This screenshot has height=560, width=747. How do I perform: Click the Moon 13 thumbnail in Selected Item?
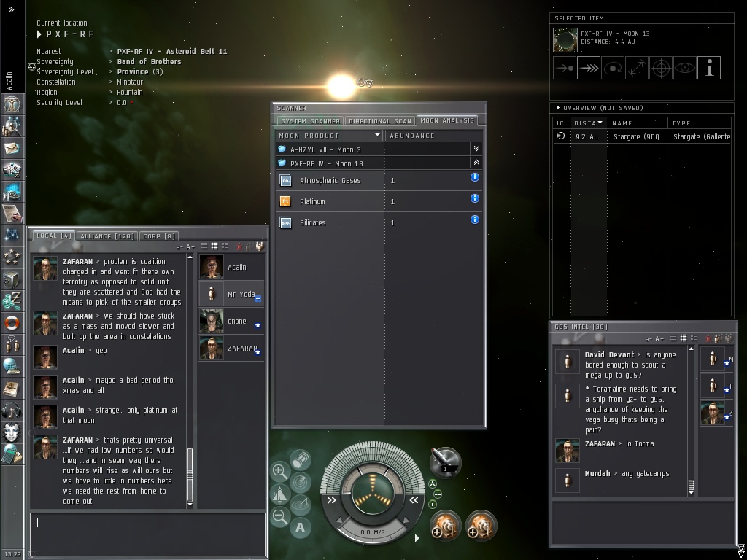(565, 39)
